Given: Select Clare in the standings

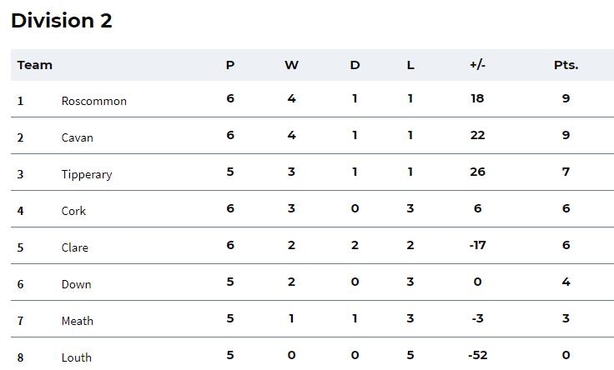Looking at the screenshot, I should click(x=75, y=247).
